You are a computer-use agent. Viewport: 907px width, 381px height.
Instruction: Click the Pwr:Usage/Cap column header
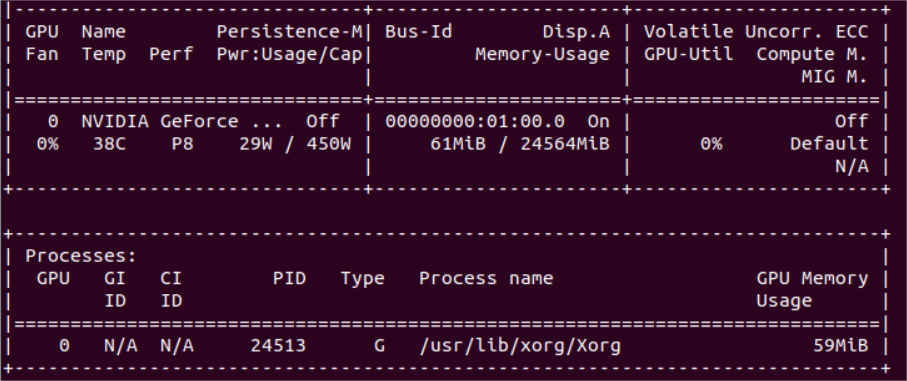coord(289,54)
